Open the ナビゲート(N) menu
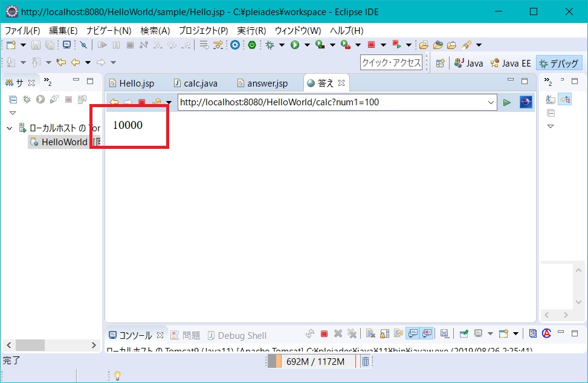The height and width of the screenshot is (383, 588). [x=109, y=30]
